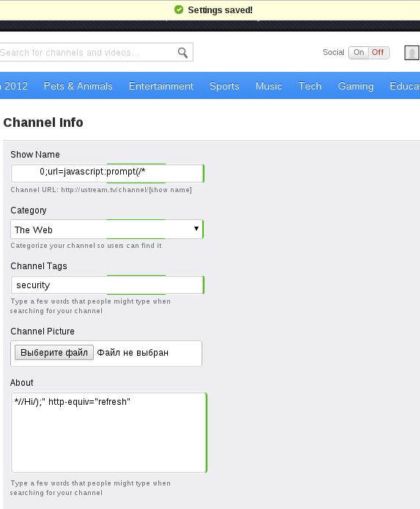
Task: Go to the Tech category
Action: point(310,86)
